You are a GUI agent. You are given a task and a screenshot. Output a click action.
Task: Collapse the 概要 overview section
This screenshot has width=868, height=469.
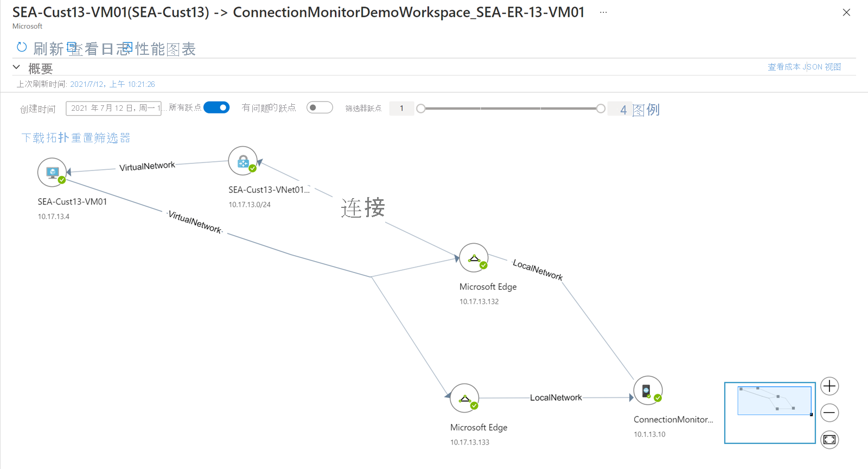click(x=17, y=67)
